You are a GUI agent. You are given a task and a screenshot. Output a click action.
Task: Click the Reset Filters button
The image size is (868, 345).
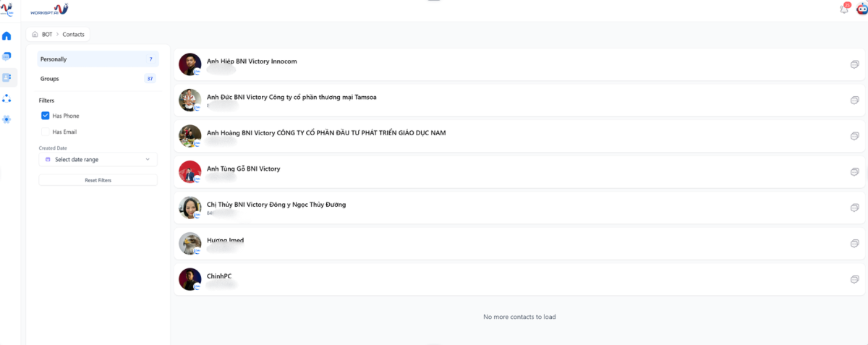[98, 180]
